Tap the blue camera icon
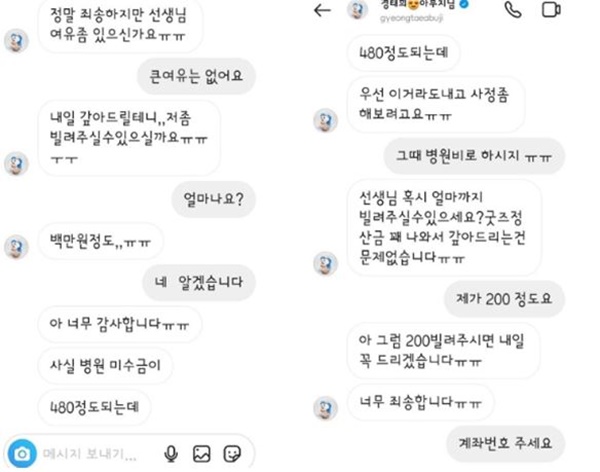This screenshot has height=472, width=600. click(x=22, y=454)
